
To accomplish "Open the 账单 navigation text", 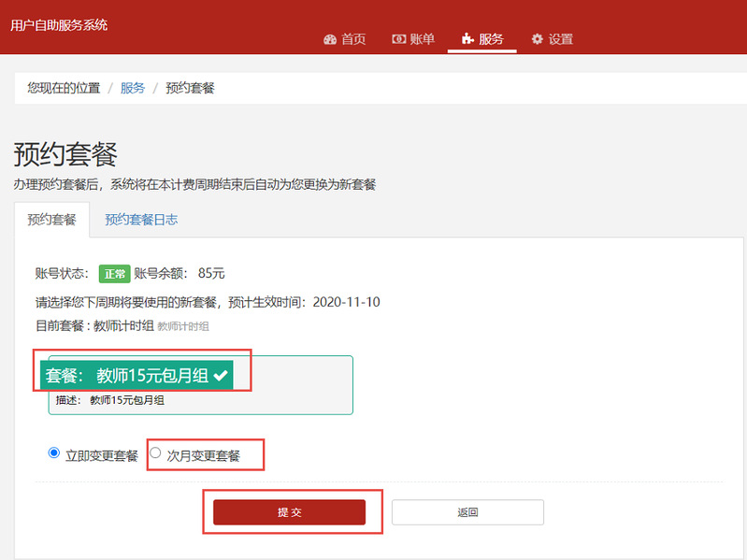I will (423, 39).
